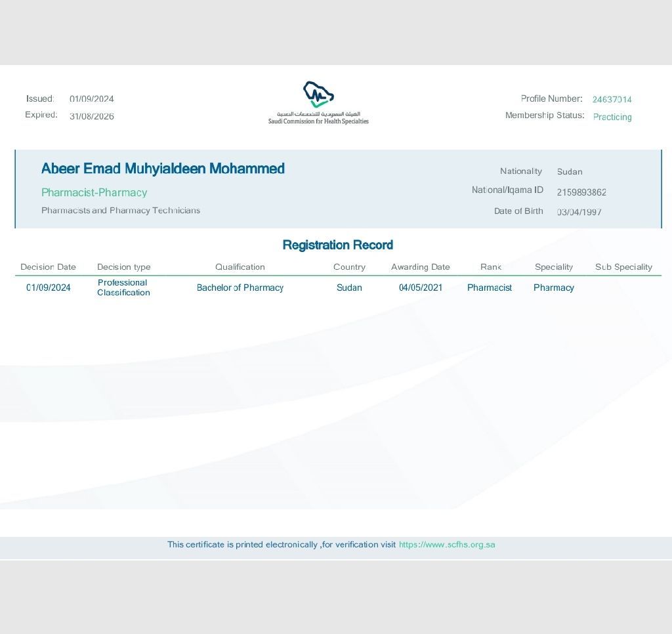
Task: Select the Profile Number value
Action: [612, 100]
